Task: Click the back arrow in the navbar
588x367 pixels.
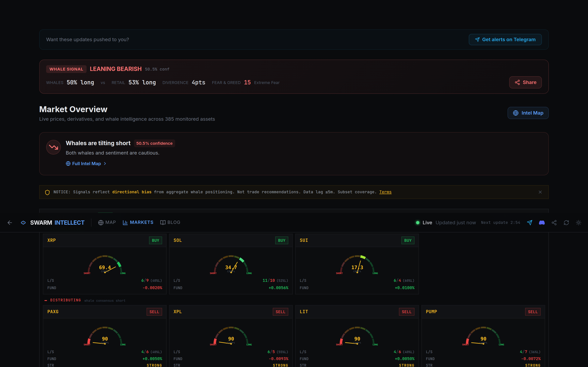Action: [x=10, y=223]
